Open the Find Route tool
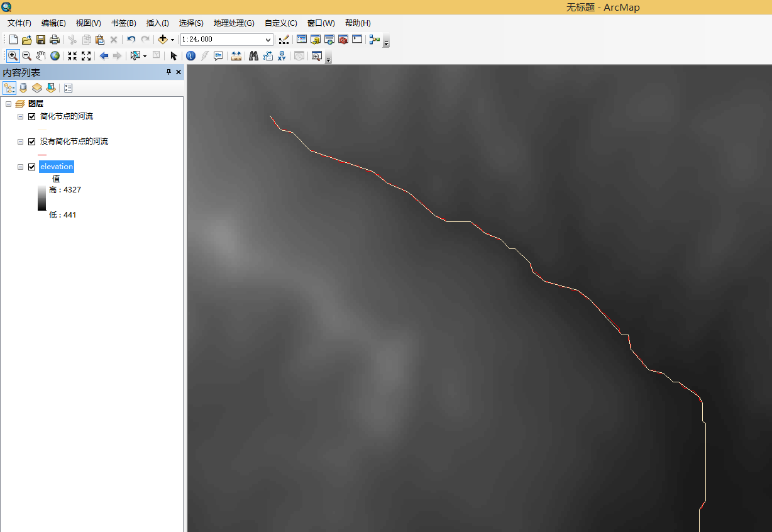Screen dimensions: 772x532 tap(268, 55)
